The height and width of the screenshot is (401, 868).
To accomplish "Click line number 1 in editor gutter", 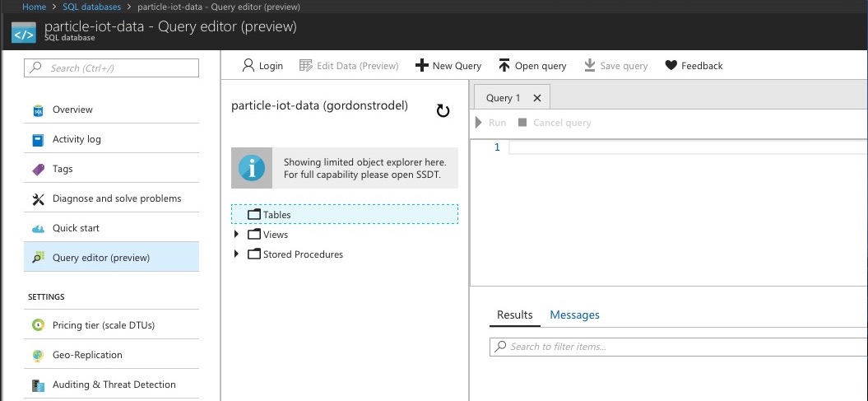I will [x=497, y=147].
